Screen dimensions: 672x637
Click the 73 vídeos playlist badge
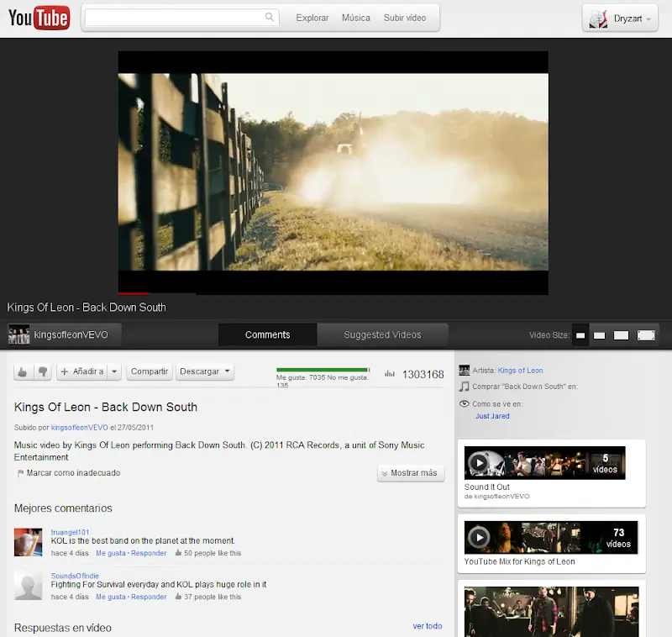click(618, 538)
